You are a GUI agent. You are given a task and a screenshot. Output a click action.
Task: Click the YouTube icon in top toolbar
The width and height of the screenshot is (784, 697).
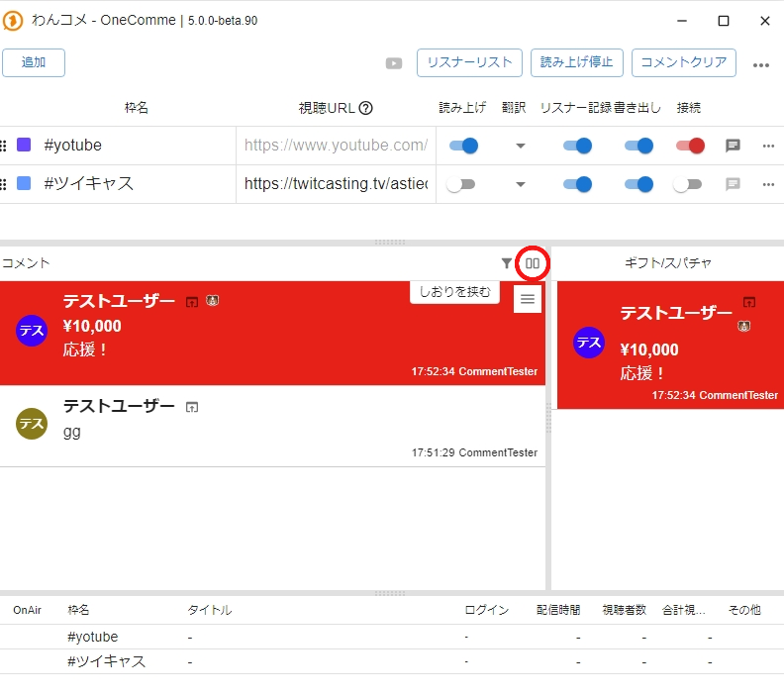click(x=394, y=63)
